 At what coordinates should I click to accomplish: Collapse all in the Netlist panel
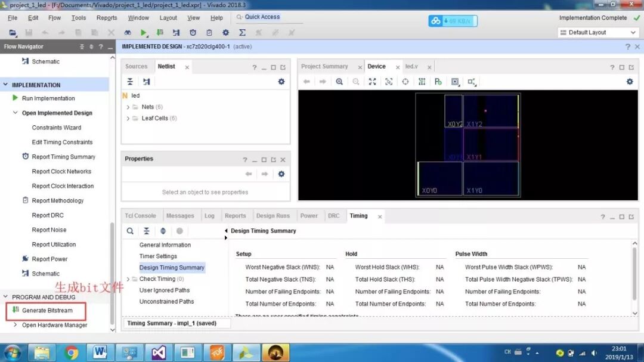(130, 81)
